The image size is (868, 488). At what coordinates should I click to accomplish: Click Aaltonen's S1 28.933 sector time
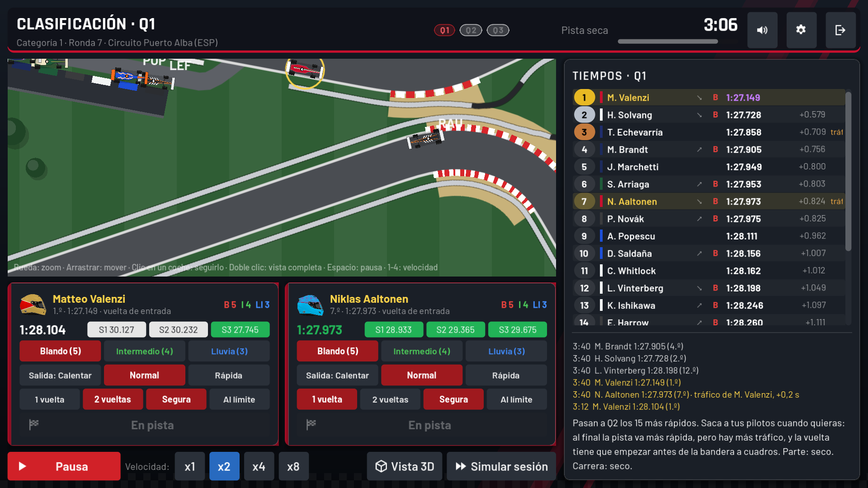[x=394, y=330]
